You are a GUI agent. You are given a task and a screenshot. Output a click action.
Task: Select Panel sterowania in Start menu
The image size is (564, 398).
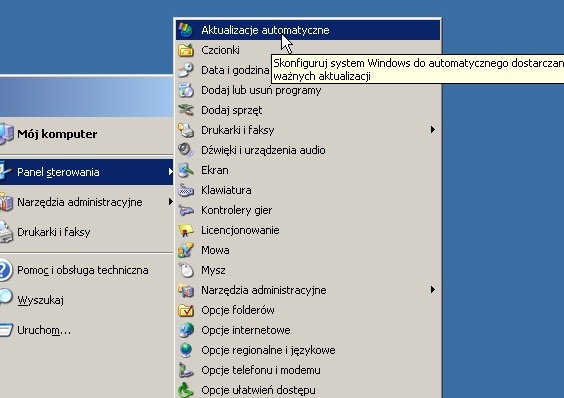pos(86,172)
